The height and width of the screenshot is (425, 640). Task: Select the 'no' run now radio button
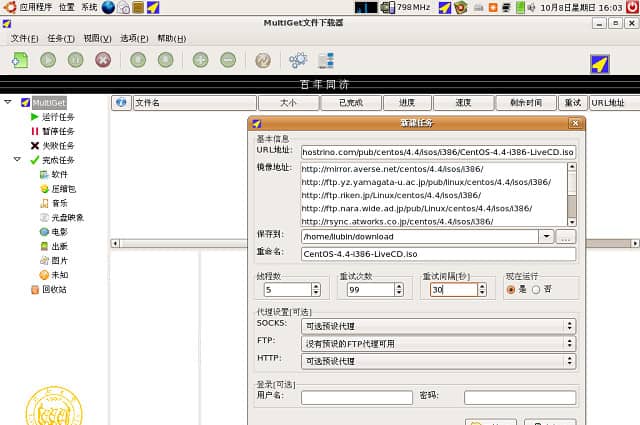[536, 289]
